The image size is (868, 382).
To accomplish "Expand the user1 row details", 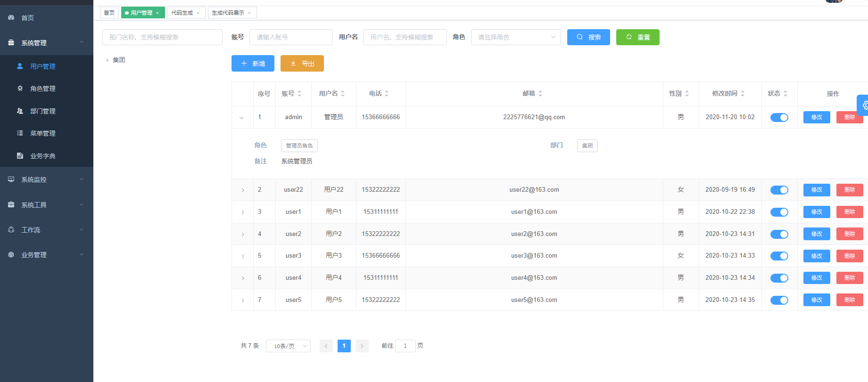I will tap(243, 212).
